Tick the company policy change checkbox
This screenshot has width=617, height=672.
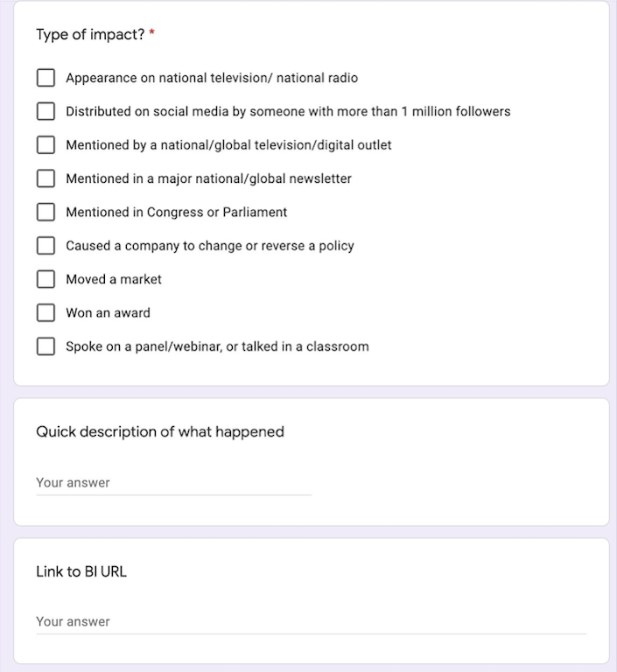(x=46, y=246)
